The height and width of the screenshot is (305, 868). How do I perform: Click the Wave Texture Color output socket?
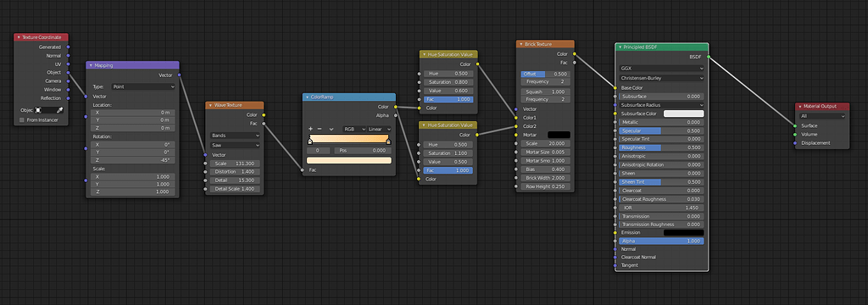coord(264,115)
